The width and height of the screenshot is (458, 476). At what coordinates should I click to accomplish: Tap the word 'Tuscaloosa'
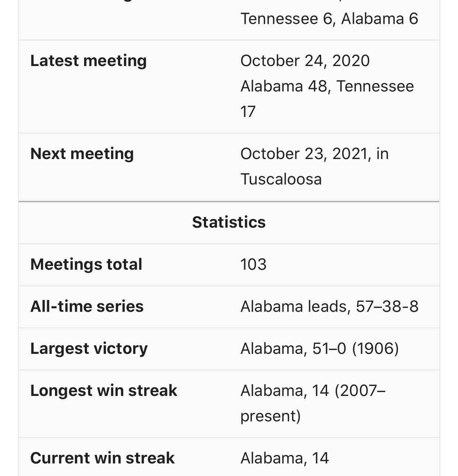point(281,179)
